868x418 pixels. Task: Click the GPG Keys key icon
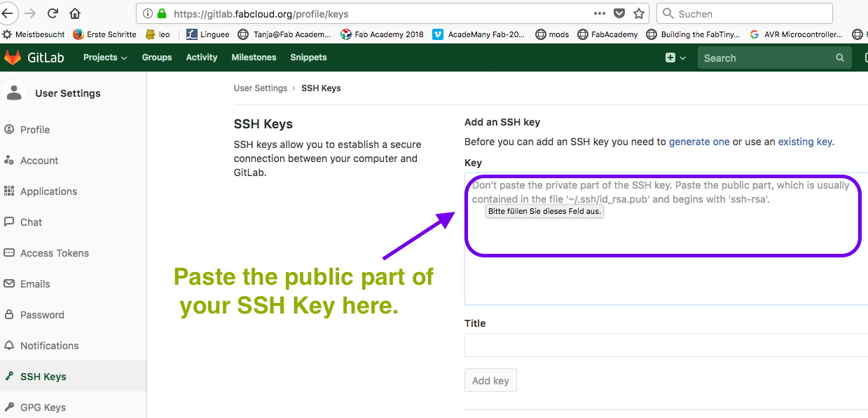click(x=9, y=407)
